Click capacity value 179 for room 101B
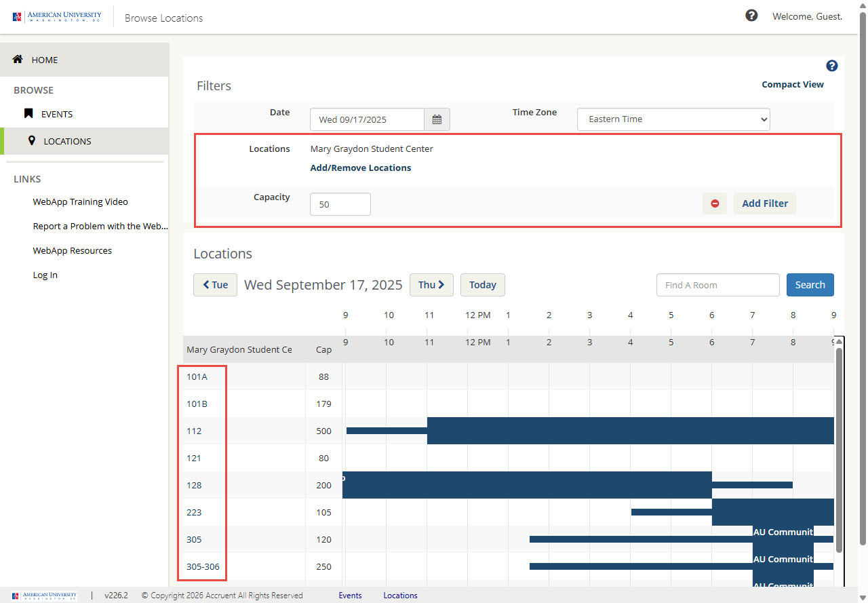The image size is (868, 603). 323,404
